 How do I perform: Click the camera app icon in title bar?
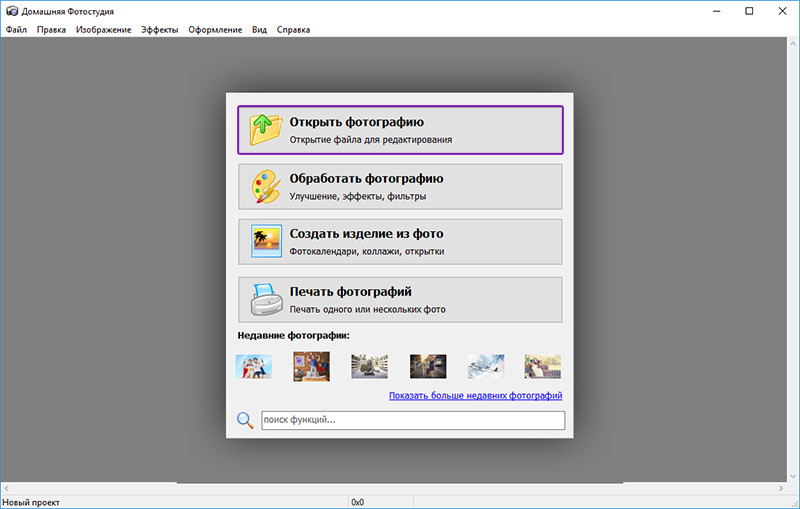click(x=12, y=11)
